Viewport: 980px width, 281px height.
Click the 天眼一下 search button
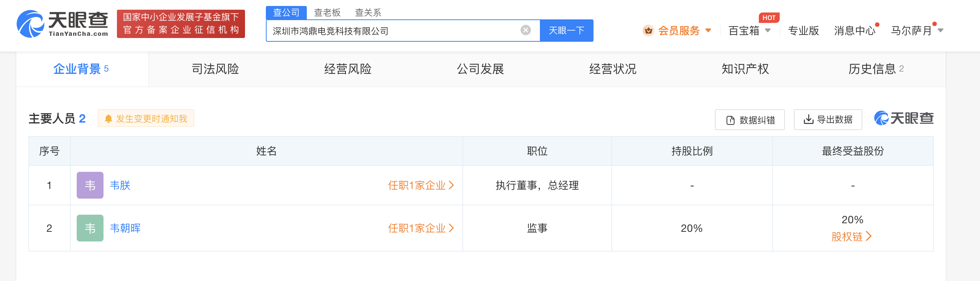[x=566, y=31]
